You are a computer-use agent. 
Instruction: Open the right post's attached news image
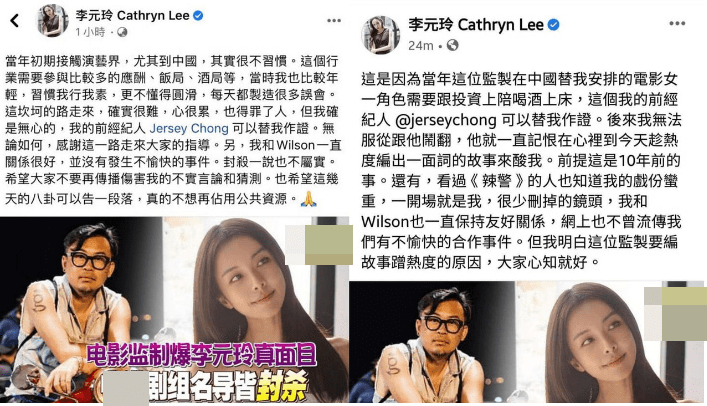click(x=528, y=341)
